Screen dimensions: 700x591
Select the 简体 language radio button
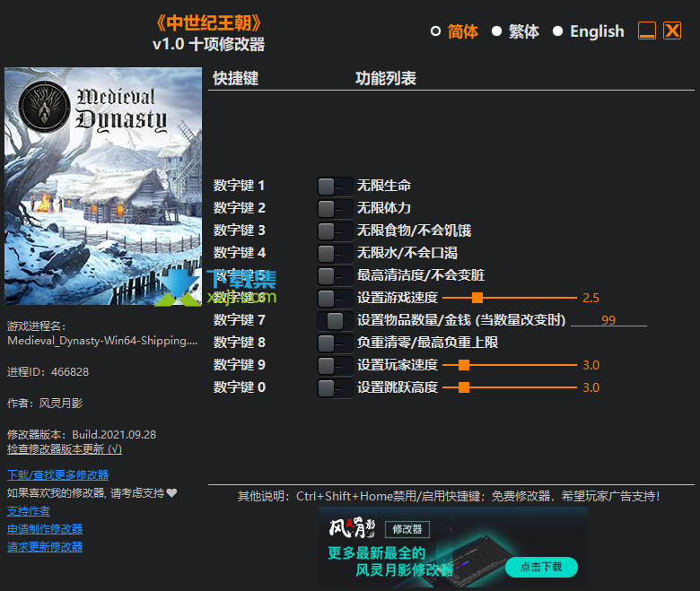tap(436, 31)
